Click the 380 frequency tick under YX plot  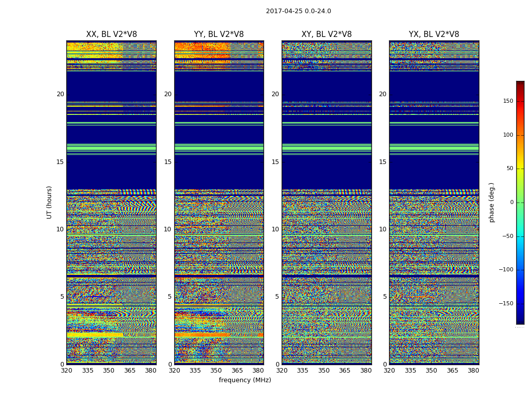[x=473, y=371]
